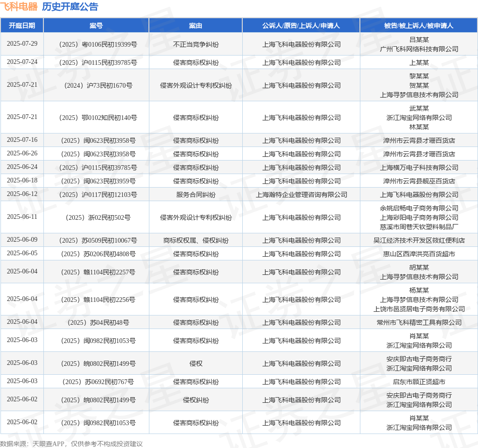Click the 不正当竞争纠纷 case cause cell

(196, 44)
